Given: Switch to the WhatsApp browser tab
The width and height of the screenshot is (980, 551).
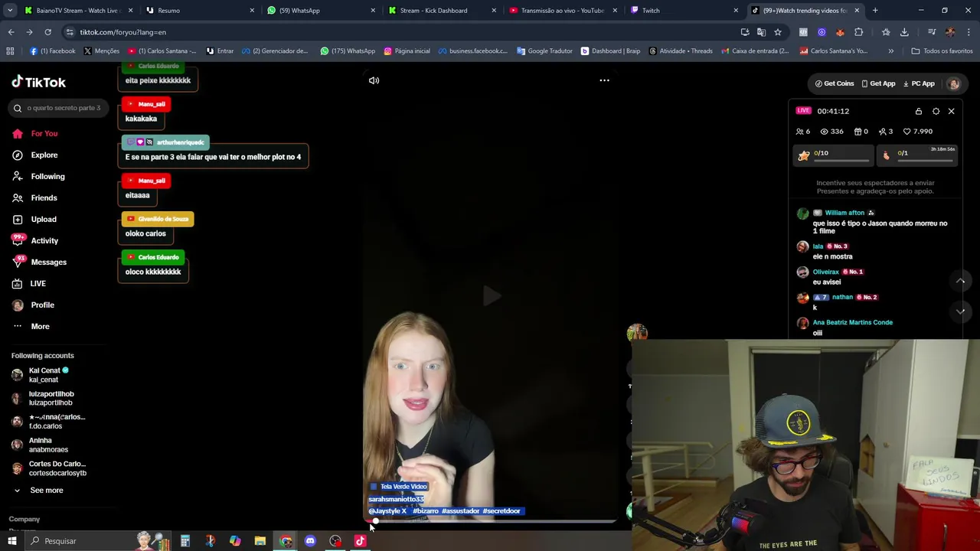Looking at the screenshot, I should click(x=322, y=11).
